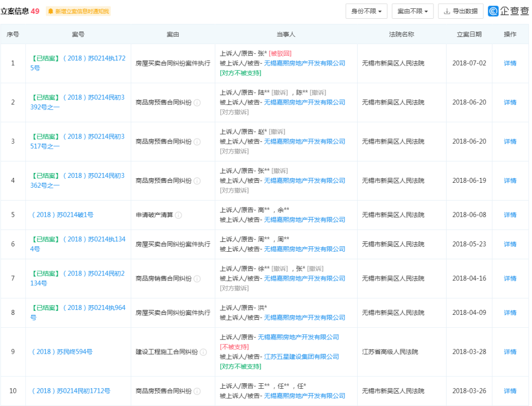Click 无锡嘉熙房地产开发有限公司 link in row 10

tap(305, 396)
